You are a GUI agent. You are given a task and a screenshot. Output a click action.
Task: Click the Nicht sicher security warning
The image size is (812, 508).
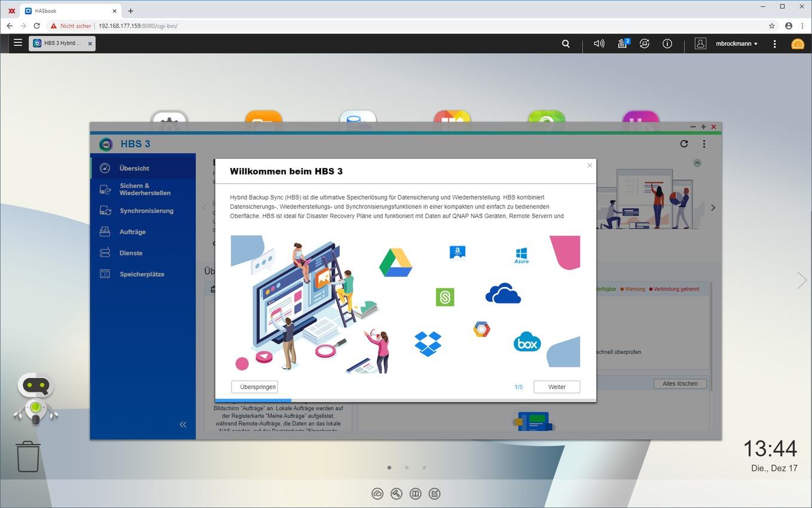click(x=71, y=26)
